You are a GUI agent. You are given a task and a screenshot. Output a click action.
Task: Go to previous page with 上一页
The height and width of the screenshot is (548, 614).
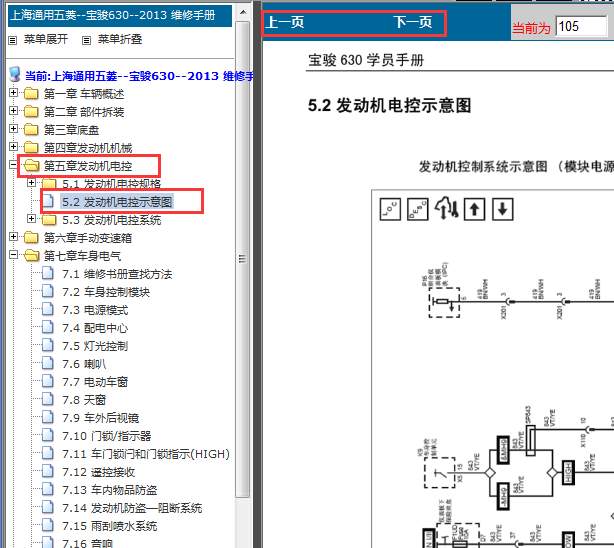point(285,22)
